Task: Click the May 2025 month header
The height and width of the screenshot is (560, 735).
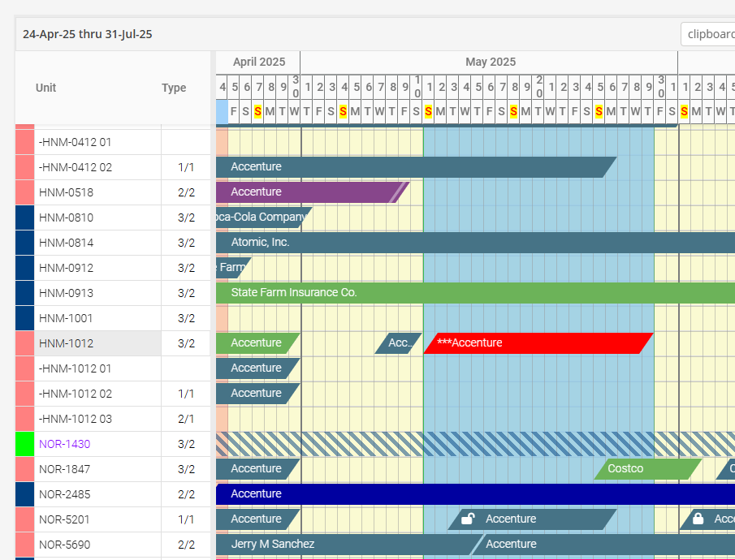Action: pos(490,62)
